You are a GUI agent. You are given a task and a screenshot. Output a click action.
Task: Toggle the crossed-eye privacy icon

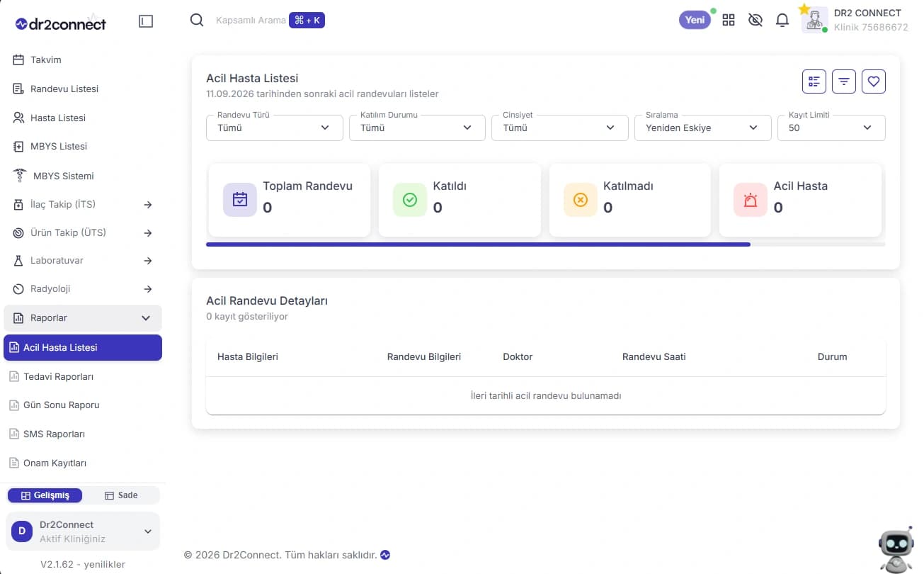(x=755, y=20)
